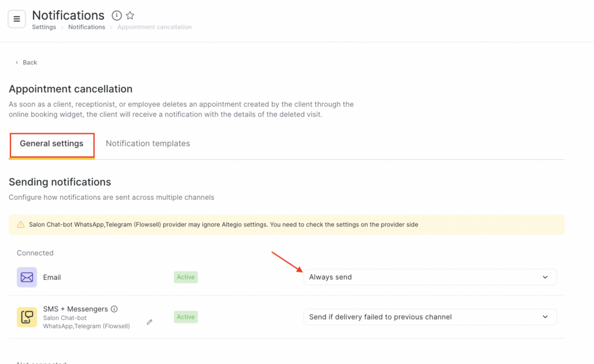The width and height of the screenshot is (594, 364).
Task: Click the warning triangle icon in yellow banner
Action: click(x=21, y=224)
